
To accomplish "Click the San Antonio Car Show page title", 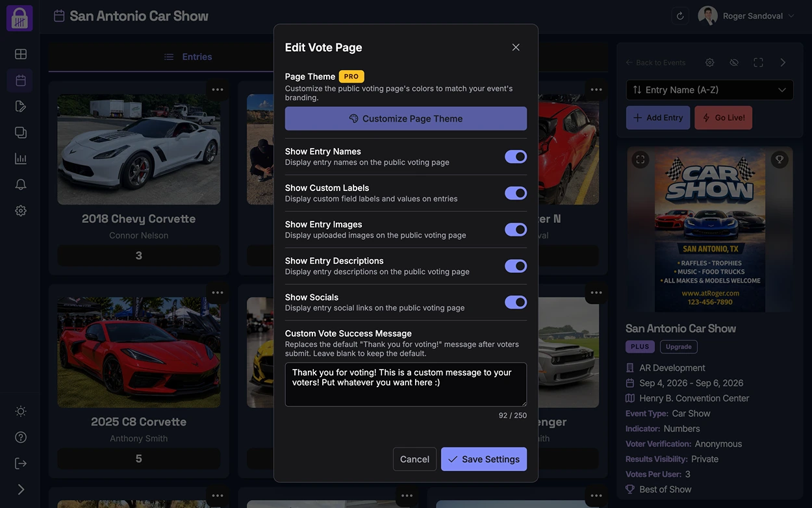I will click(139, 16).
